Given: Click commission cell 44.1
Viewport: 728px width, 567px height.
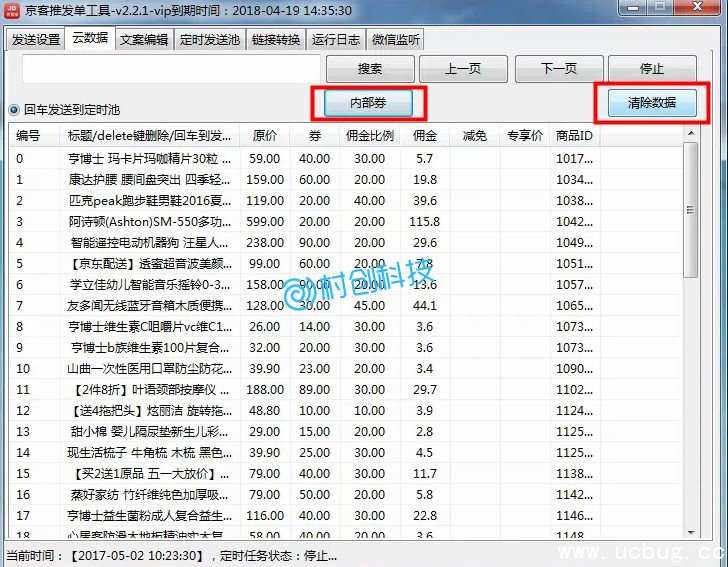Looking at the screenshot, I should point(424,306).
